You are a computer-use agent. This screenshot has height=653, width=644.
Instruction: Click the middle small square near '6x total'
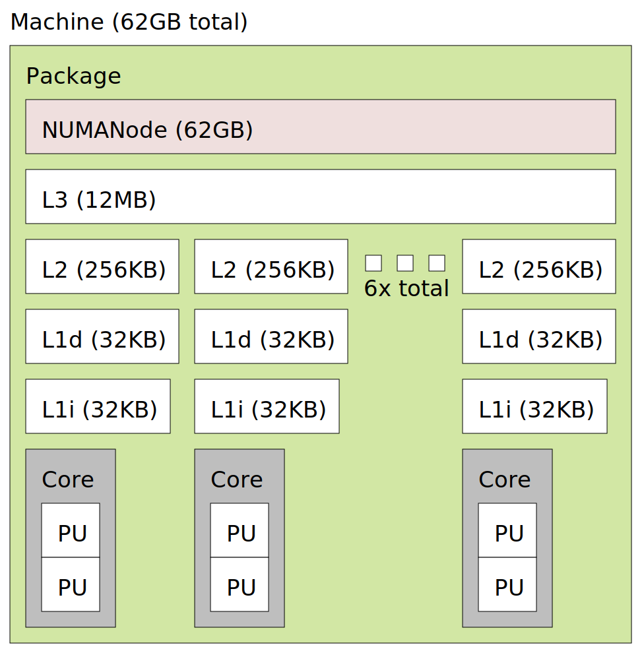tap(404, 263)
